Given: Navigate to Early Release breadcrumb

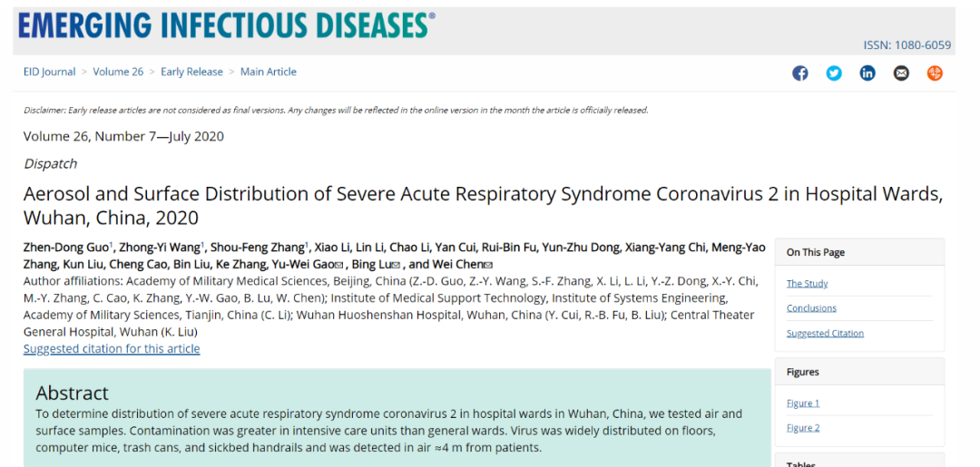Looking at the screenshot, I should [x=191, y=72].
